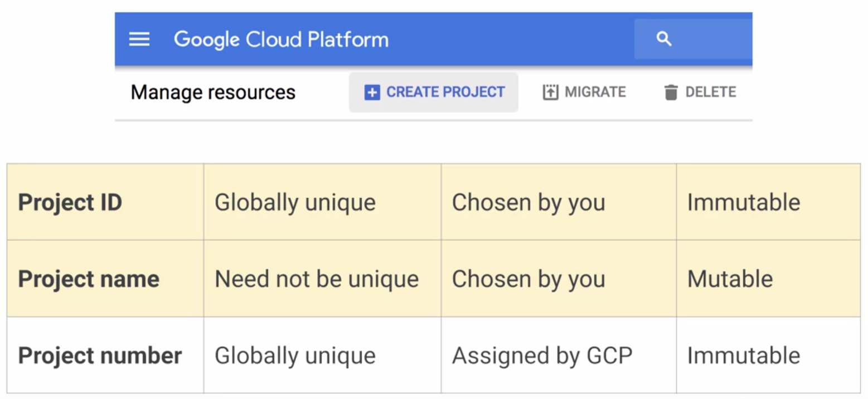Click Immutable in Project ID row
This screenshot has width=868, height=399.
coord(768,202)
